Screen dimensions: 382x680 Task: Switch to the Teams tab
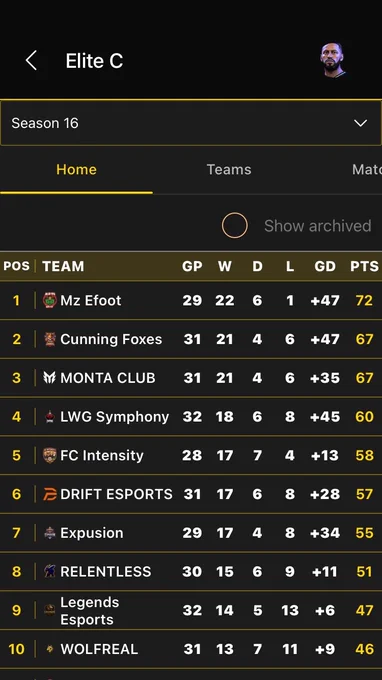pyautogui.click(x=229, y=169)
